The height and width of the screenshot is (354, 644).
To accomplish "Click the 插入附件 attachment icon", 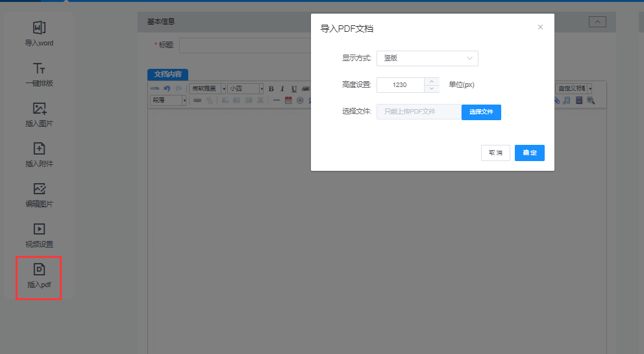I will pos(39,154).
